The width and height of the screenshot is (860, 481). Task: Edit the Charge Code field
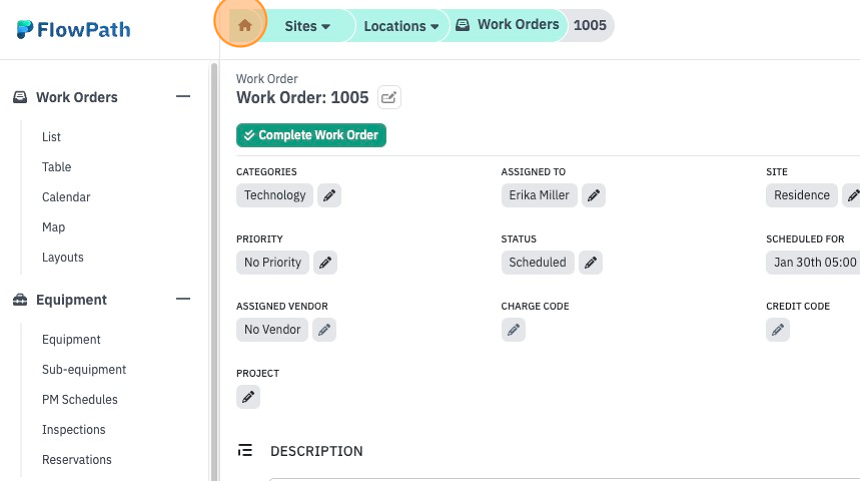[x=513, y=330]
